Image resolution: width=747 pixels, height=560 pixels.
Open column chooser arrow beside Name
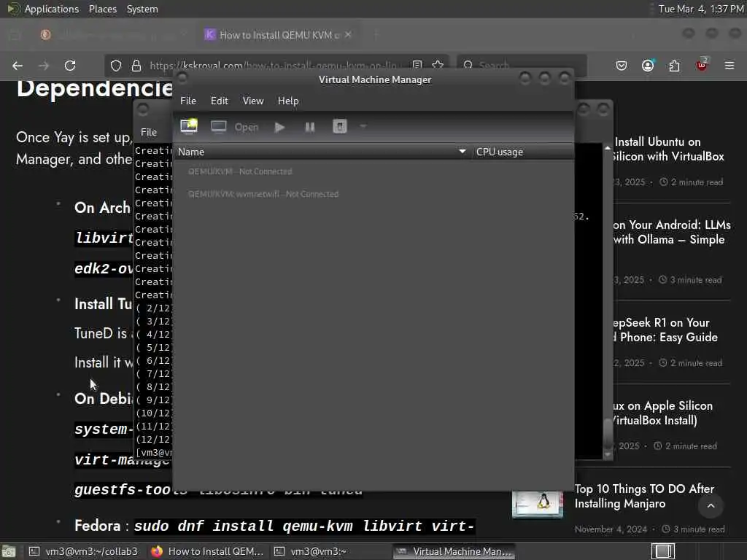[x=462, y=152]
